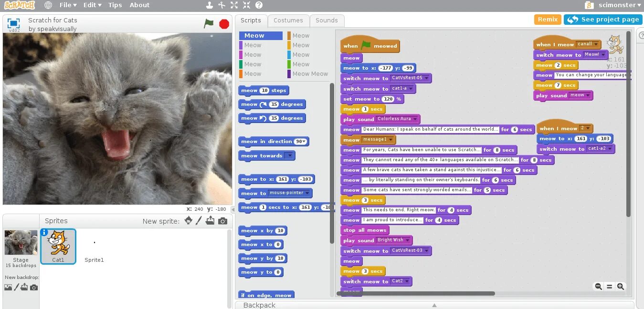Click the 'stop all meows' block
Image resolution: width=644 pixels, height=309 pixels.
click(x=365, y=230)
